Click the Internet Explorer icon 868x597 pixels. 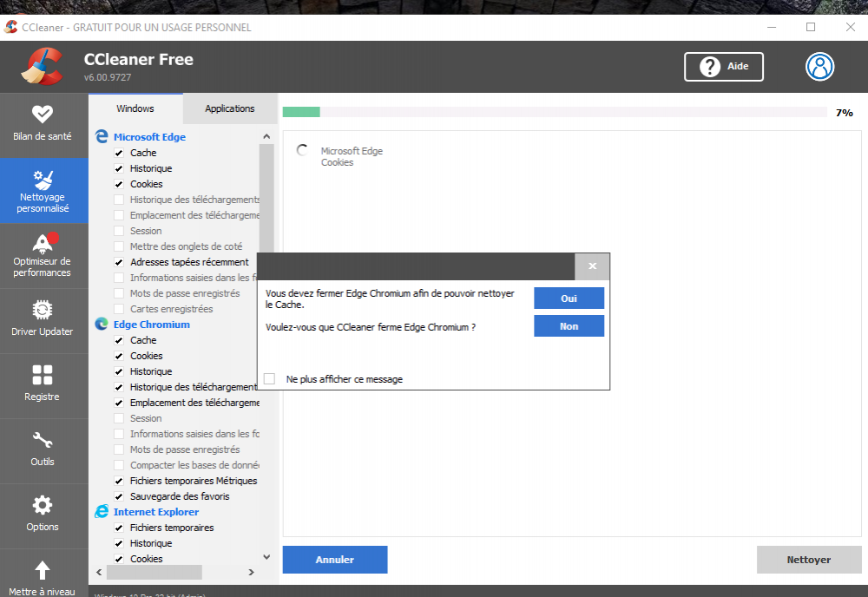(x=102, y=511)
